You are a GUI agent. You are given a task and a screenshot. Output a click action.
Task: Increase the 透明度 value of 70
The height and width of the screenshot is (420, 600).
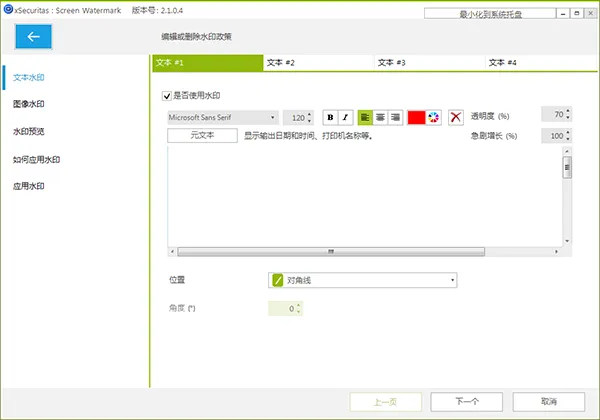[x=568, y=111]
